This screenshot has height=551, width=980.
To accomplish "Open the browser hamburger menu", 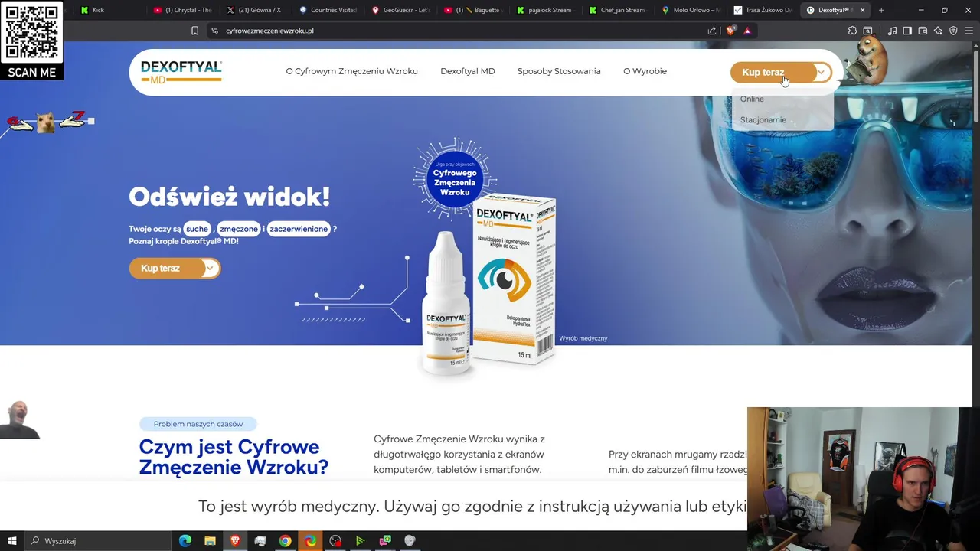I will (969, 31).
